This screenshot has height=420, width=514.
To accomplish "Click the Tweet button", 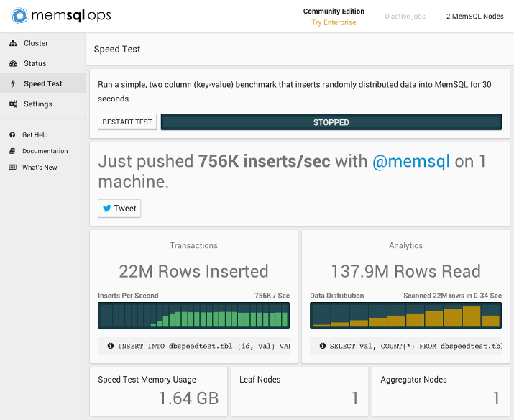I will [119, 208].
